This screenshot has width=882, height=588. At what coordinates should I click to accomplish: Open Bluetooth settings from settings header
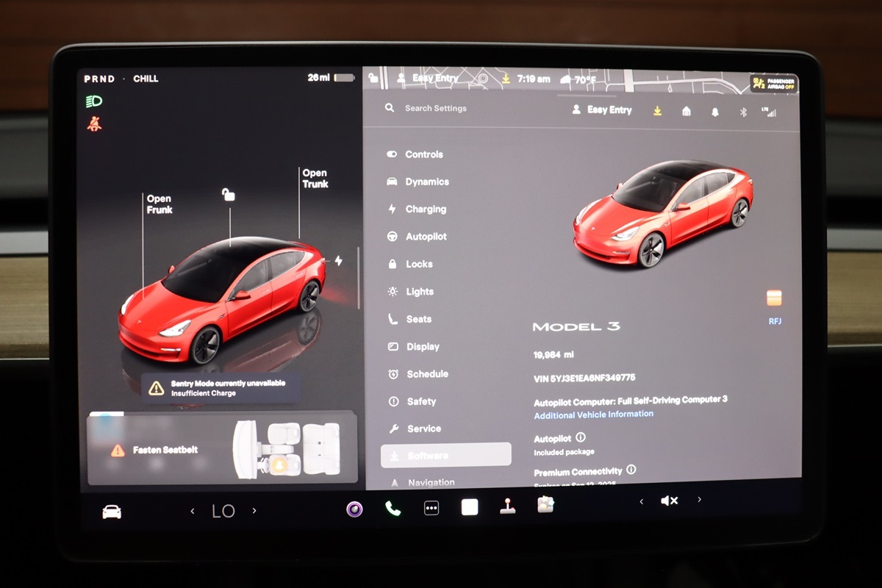tap(742, 111)
